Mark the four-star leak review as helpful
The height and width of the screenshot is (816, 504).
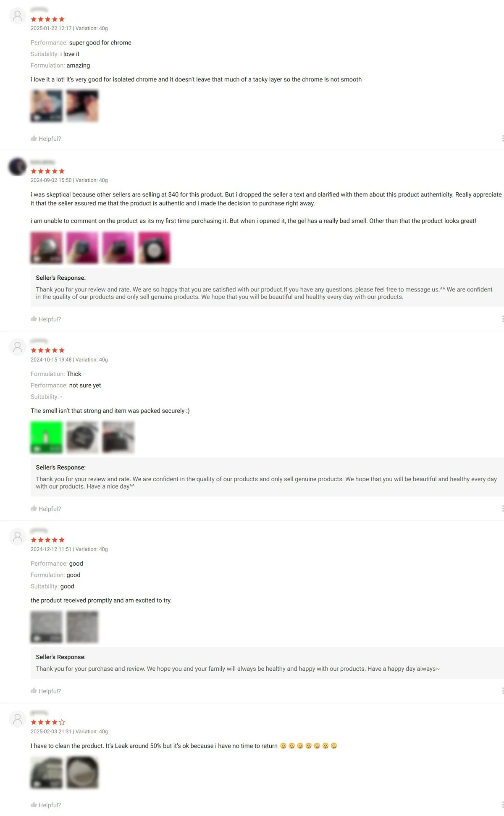click(x=46, y=805)
